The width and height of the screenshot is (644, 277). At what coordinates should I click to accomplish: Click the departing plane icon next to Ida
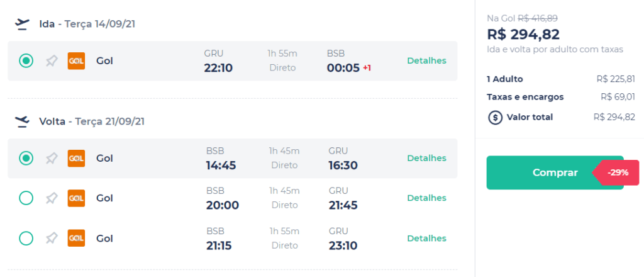click(22, 25)
